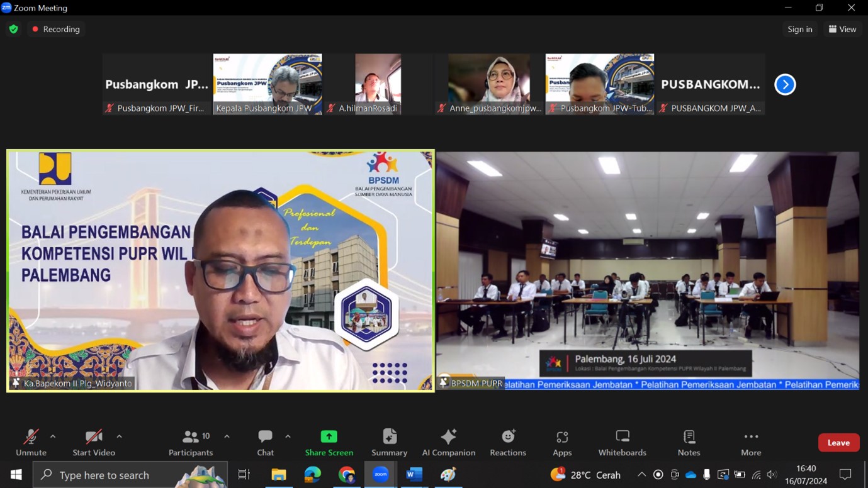Click Sign in button

[800, 29]
